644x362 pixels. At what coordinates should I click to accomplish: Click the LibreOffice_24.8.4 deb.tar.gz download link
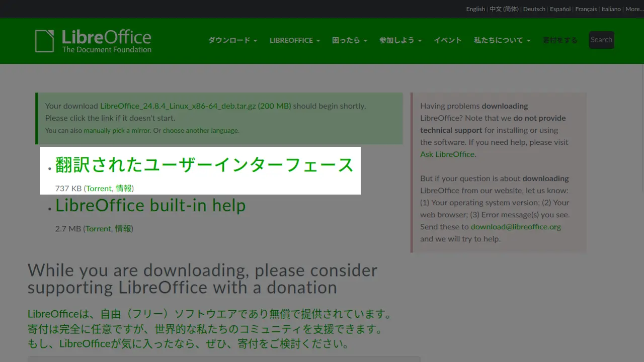[195, 106]
